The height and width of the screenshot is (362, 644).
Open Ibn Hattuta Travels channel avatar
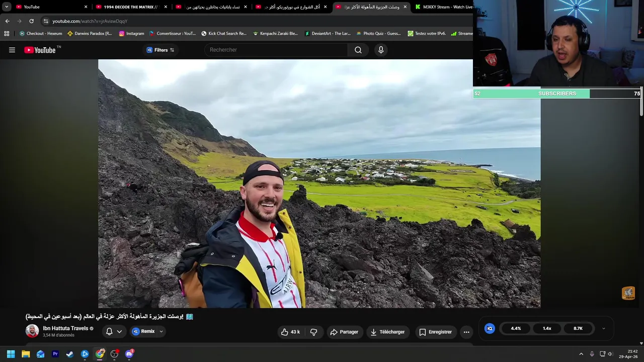(x=32, y=331)
